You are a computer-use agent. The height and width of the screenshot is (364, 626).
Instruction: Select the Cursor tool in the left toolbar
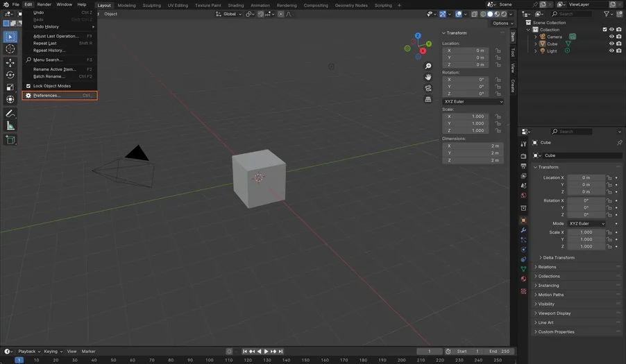10,49
